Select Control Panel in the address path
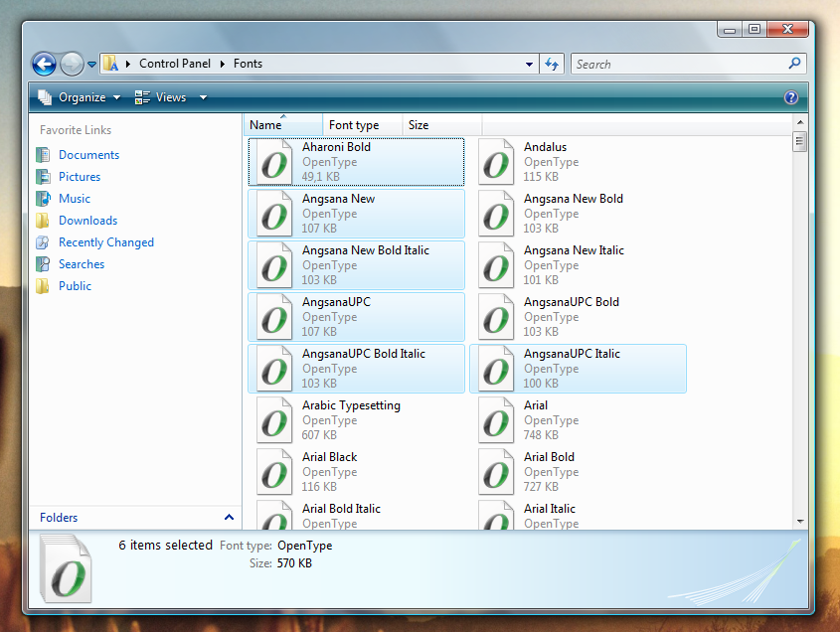Screen dimensions: 840x632 [175, 64]
